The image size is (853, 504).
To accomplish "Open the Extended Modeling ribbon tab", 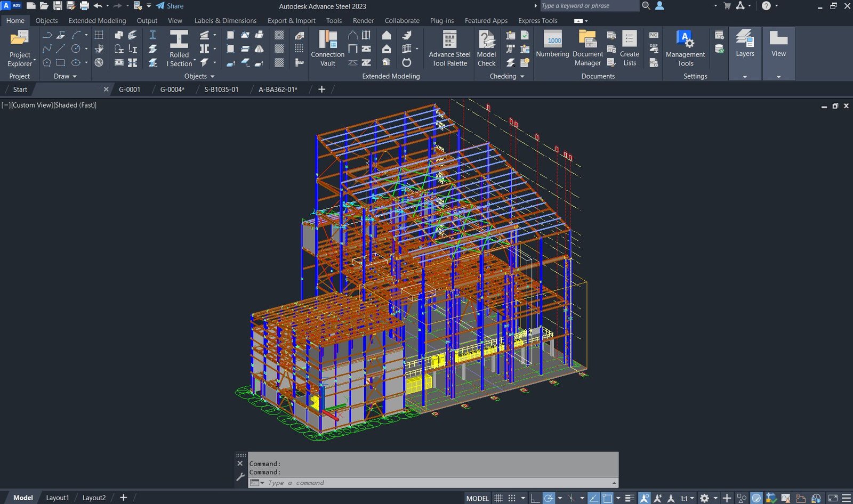I will [x=97, y=20].
